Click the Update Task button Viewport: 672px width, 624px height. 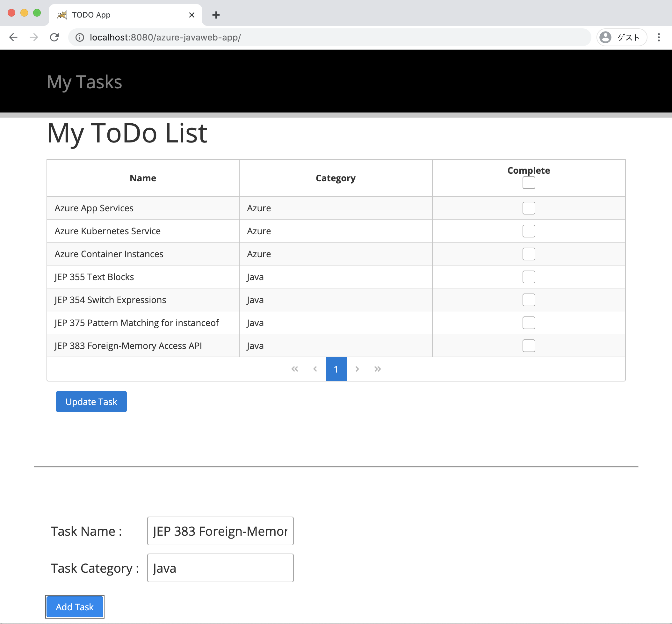coord(91,402)
